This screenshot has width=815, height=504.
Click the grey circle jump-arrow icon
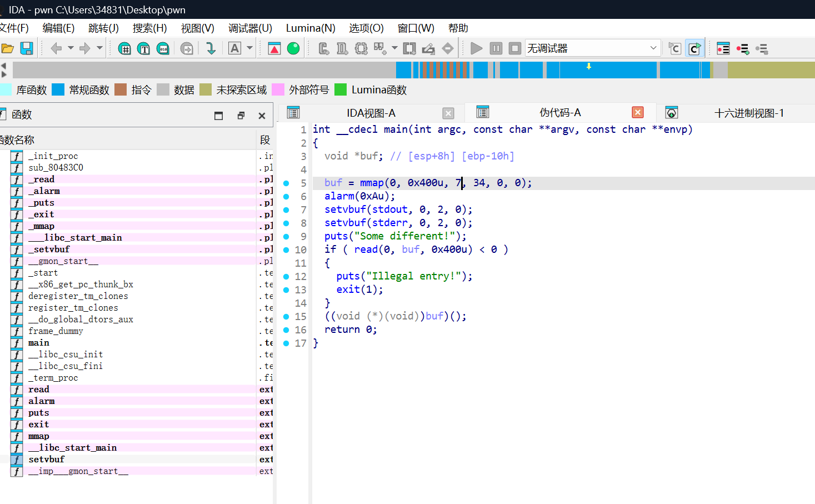(x=187, y=49)
